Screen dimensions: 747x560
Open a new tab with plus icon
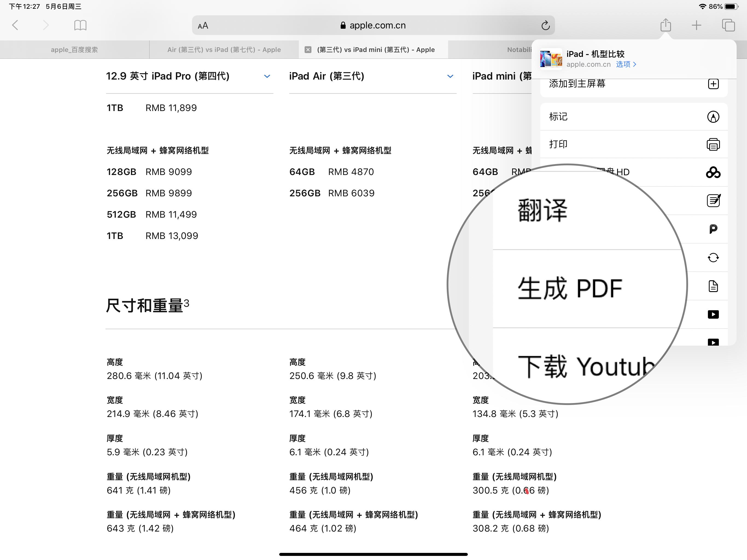[696, 25]
